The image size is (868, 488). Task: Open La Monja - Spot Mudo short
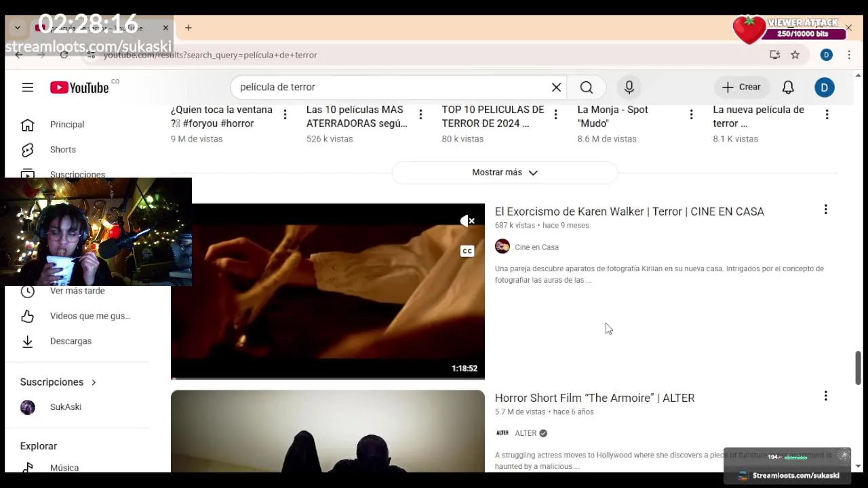coord(612,117)
